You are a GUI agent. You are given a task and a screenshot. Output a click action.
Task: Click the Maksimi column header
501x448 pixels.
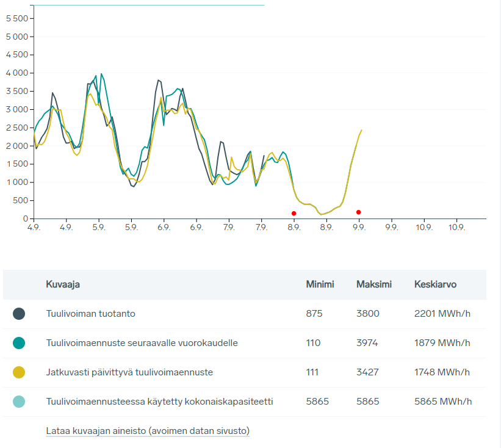373,284
